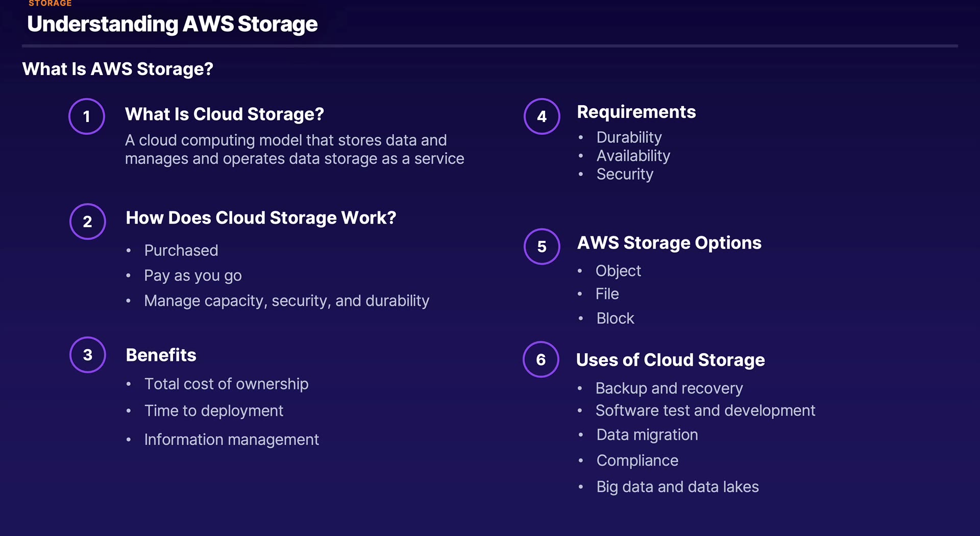
Task: Click 'Uses of Cloud Storage' heading
Action: [670, 360]
